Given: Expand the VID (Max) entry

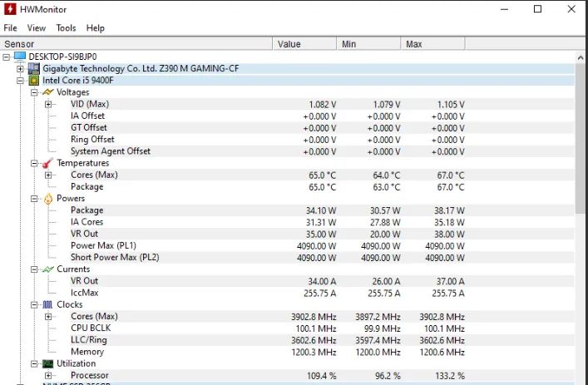Looking at the screenshot, I should click(x=48, y=104).
